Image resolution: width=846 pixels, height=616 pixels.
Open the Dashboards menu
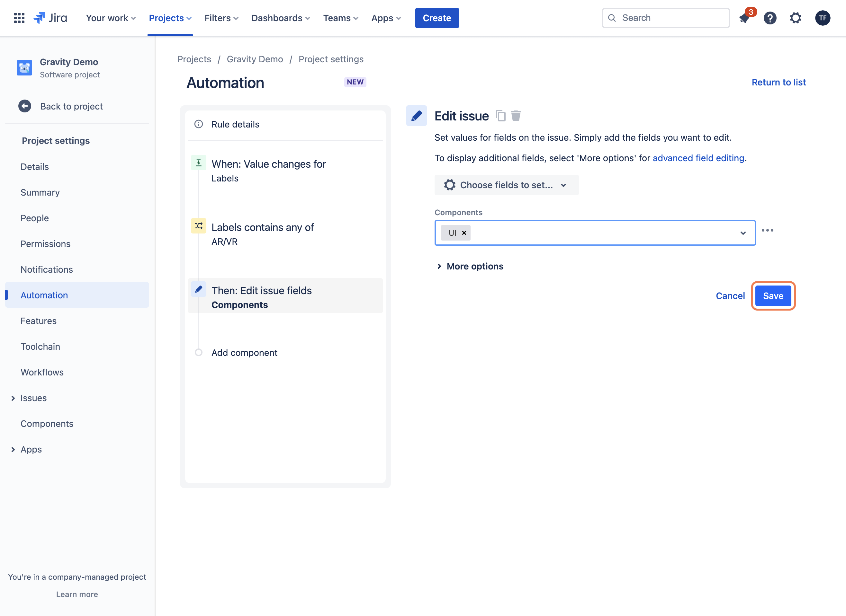pos(281,18)
